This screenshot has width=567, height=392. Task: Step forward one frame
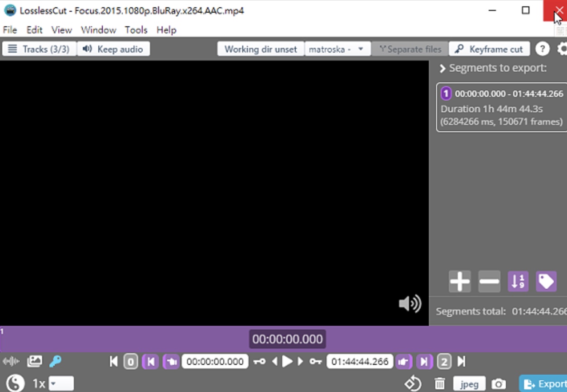300,362
